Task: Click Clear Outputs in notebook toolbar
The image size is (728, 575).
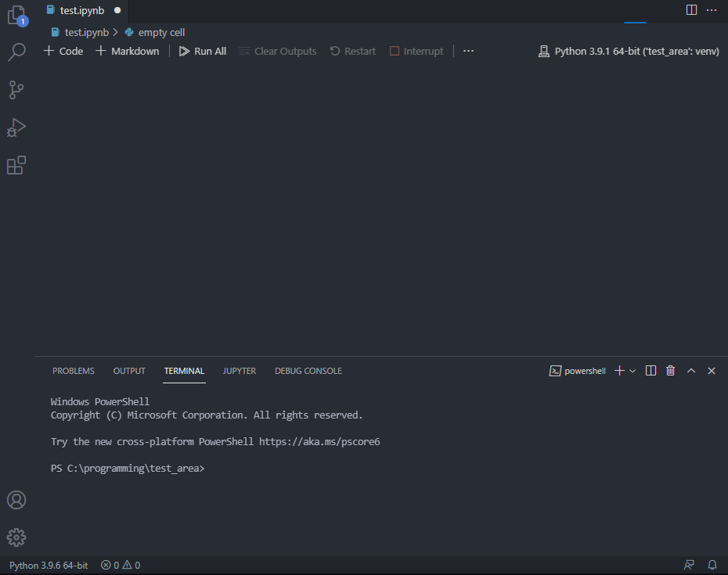Action: 278,51
